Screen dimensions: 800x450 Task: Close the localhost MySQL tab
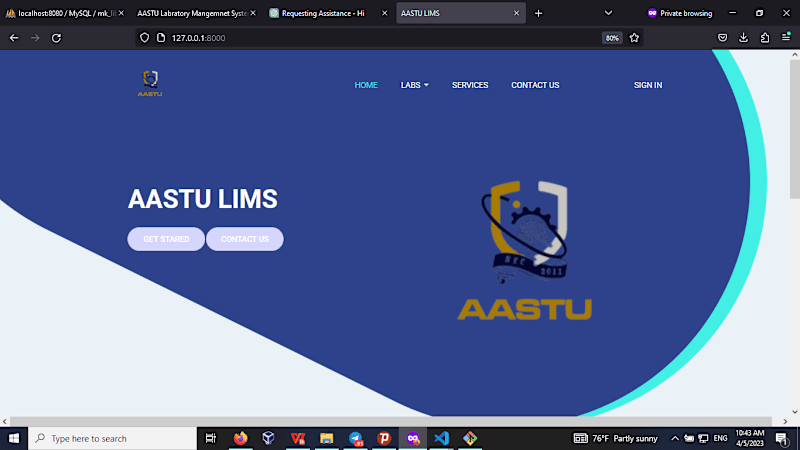(121, 13)
